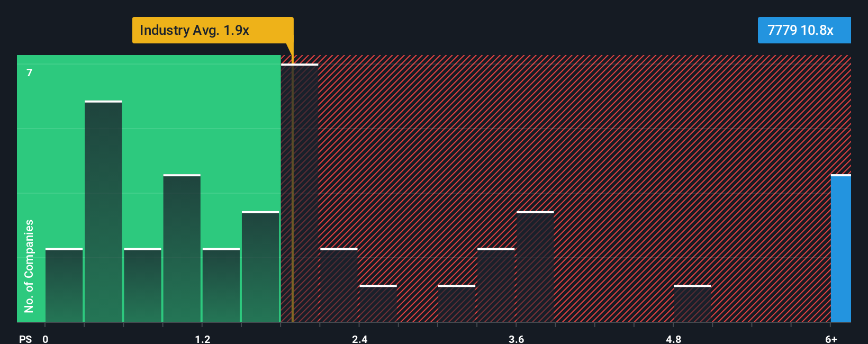Select the bar near 4.8 on the axis

click(692, 303)
